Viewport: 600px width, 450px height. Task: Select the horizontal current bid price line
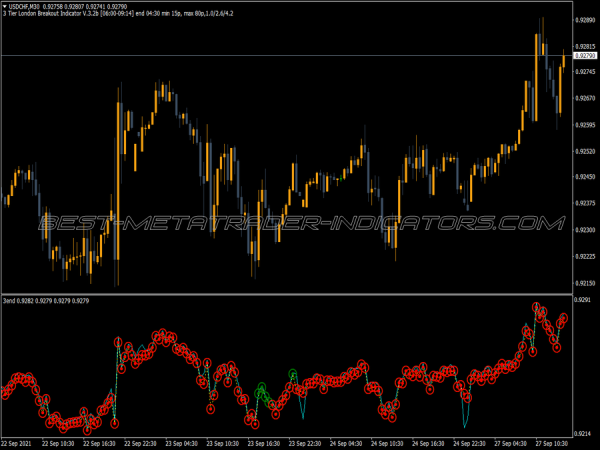(287, 56)
